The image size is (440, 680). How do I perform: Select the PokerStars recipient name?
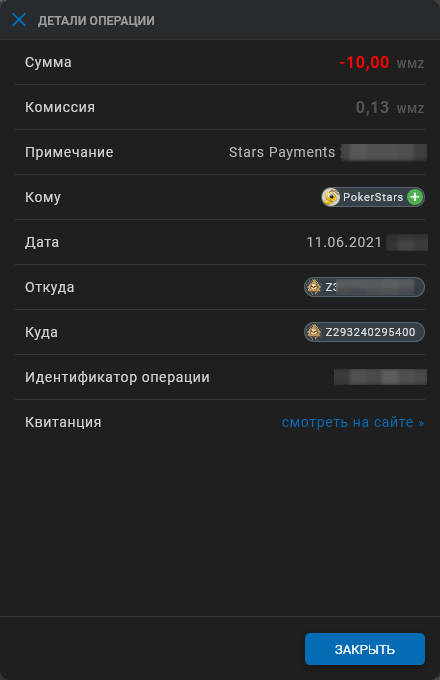click(x=373, y=197)
